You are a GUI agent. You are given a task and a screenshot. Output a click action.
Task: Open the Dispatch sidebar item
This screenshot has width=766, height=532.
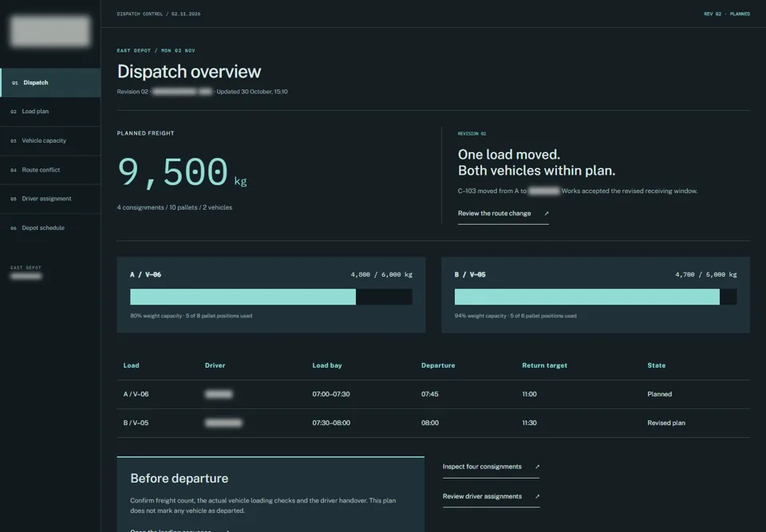50,83
